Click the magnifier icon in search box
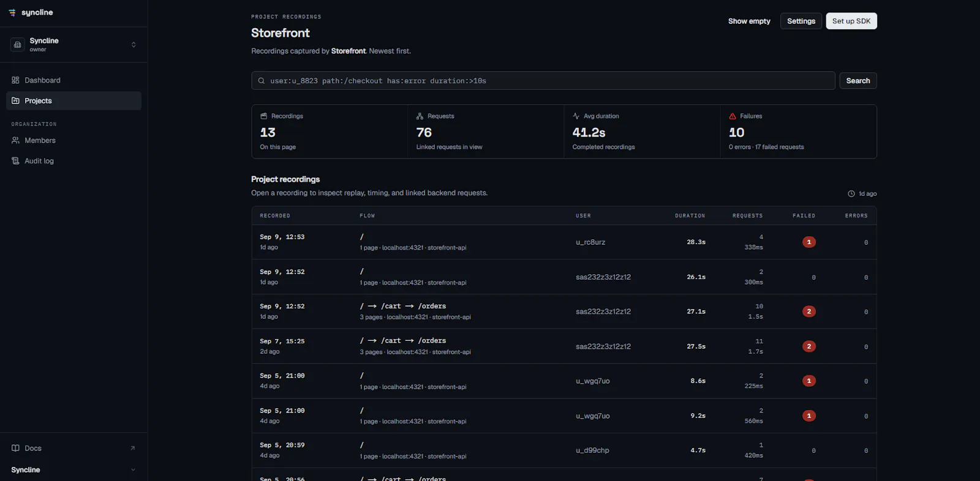Image resolution: width=980 pixels, height=481 pixels. [x=262, y=81]
